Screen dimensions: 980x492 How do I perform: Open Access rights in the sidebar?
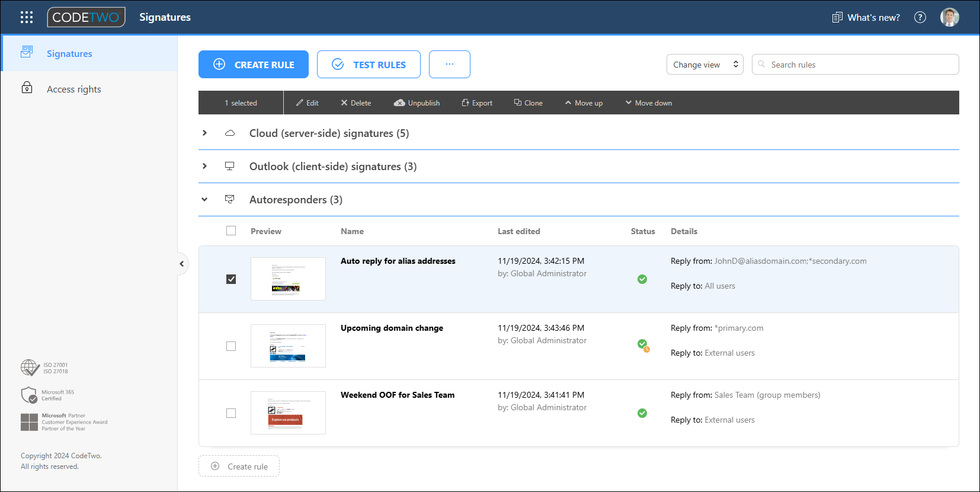(73, 89)
